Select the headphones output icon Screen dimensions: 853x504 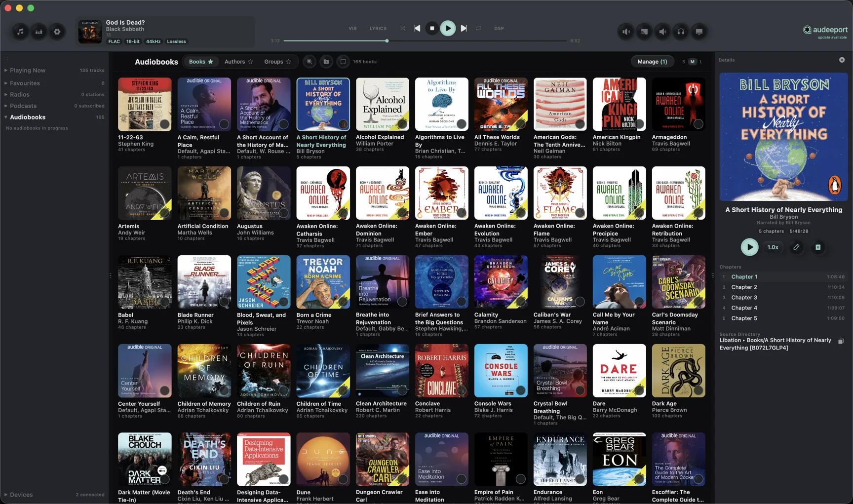click(x=681, y=32)
